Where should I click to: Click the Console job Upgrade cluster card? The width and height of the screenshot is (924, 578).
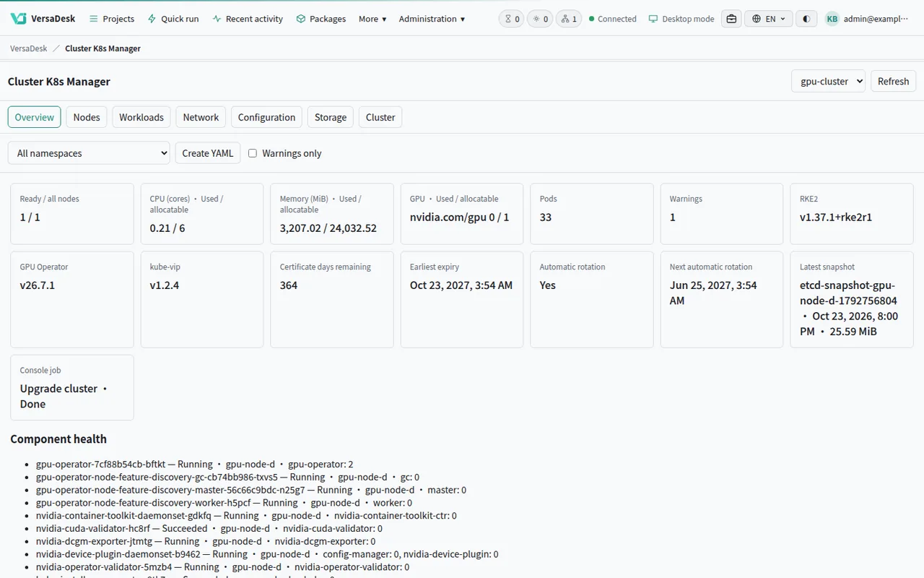[x=72, y=387]
